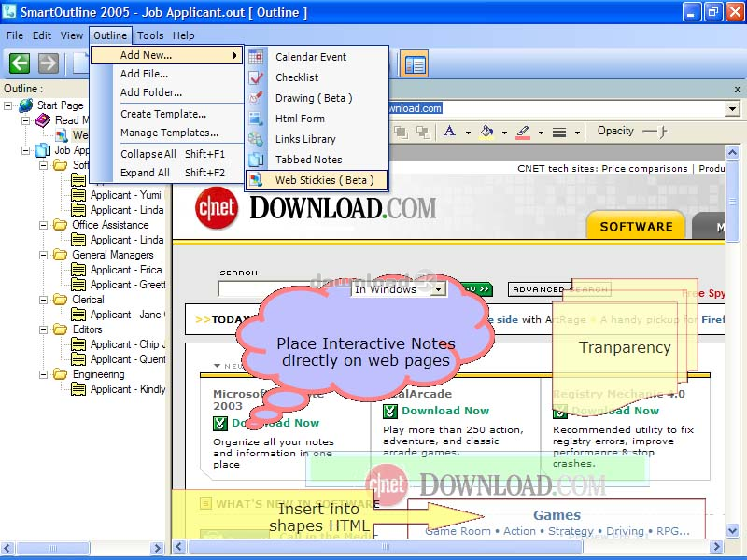Click the Games link
747x560 pixels.
(x=557, y=515)
